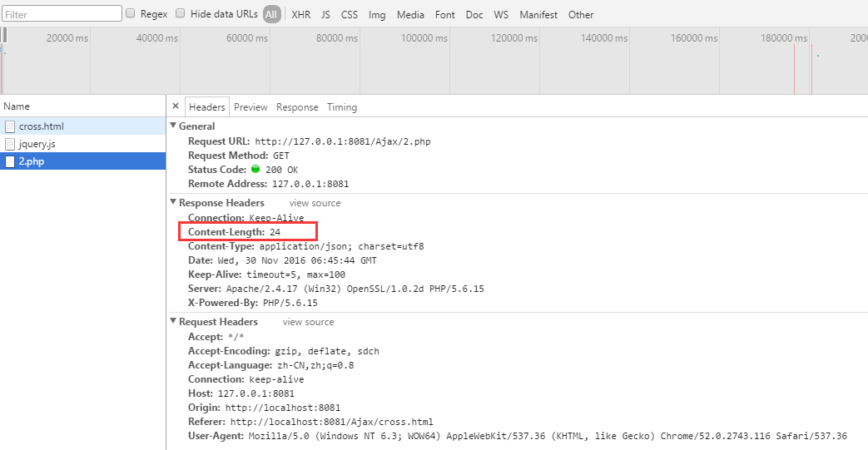The image size is (868, 450).
Task: Open the Headers tab
Action: coord(207,106)
